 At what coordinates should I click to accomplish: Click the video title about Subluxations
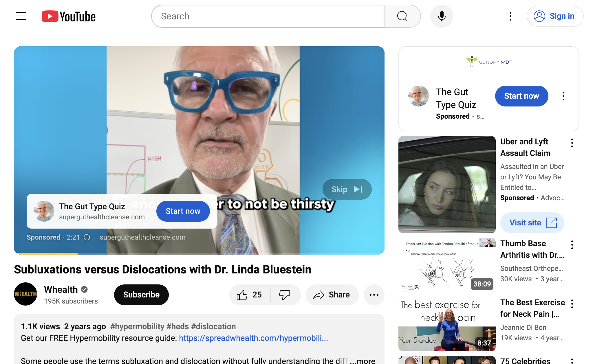[163, 269]
